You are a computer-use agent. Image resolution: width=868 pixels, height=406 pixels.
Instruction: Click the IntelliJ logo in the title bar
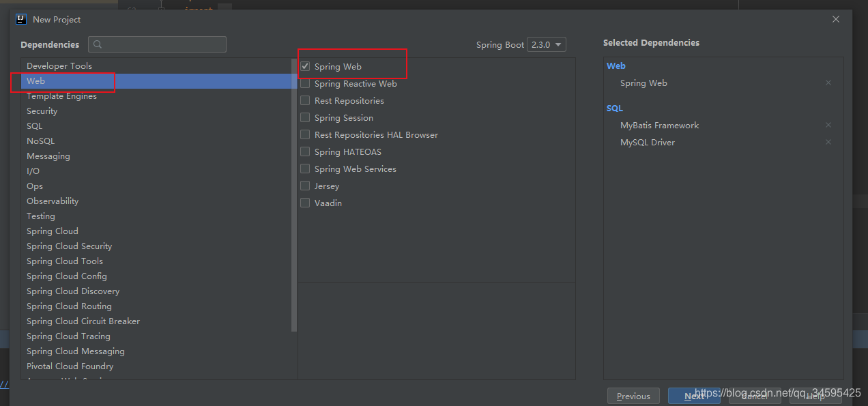pos(21,19)
